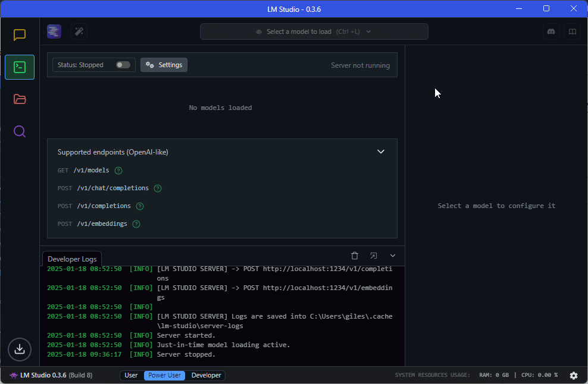This screenshot has width=588, height=384.
Task: Pop out Developer Logs window icon
Action: pos(374,256)
